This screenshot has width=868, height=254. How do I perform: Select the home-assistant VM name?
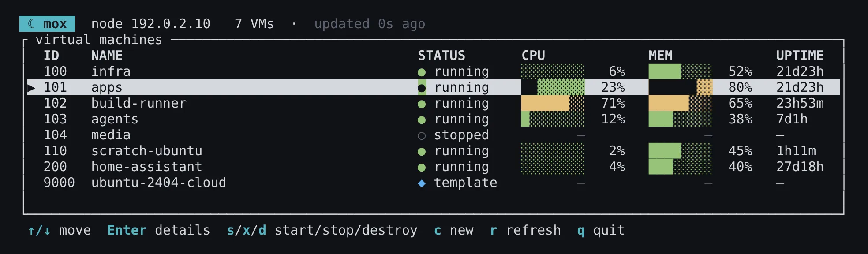[147, 167]
